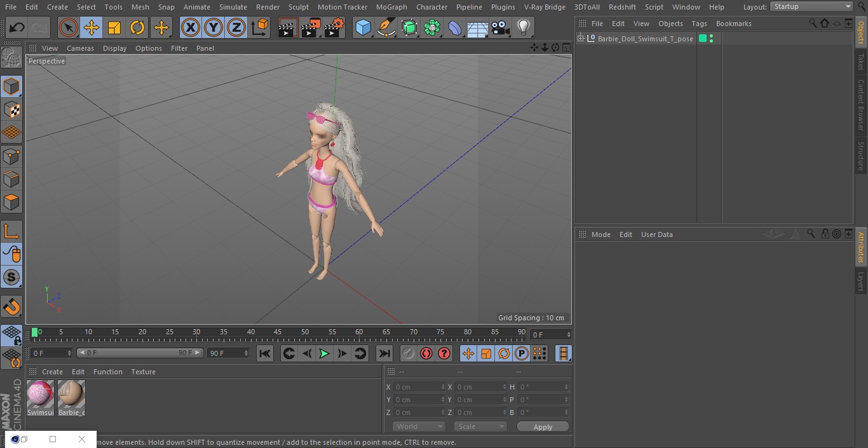Go to end of animation
868x448 pixels.
coord(384,353)
